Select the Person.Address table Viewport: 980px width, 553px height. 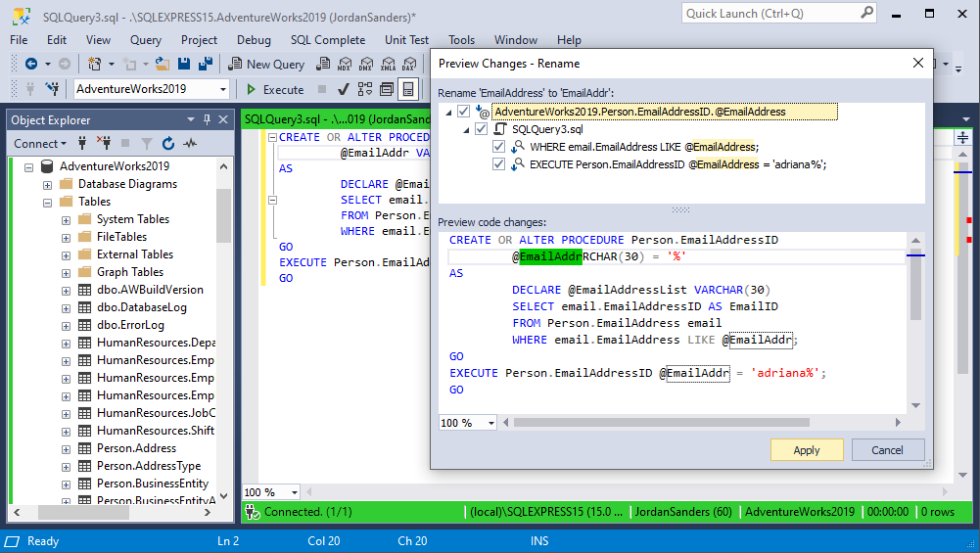[x=136, y=448]
